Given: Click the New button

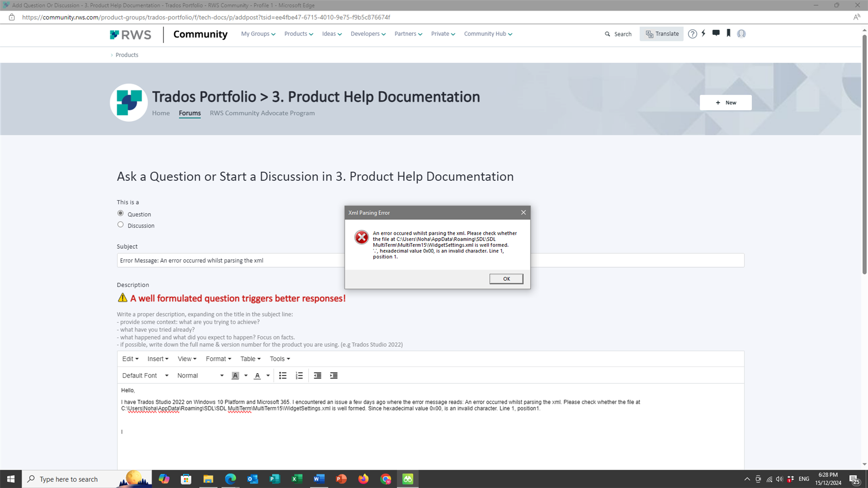Looking at the screenshot, I should [726, 102].
